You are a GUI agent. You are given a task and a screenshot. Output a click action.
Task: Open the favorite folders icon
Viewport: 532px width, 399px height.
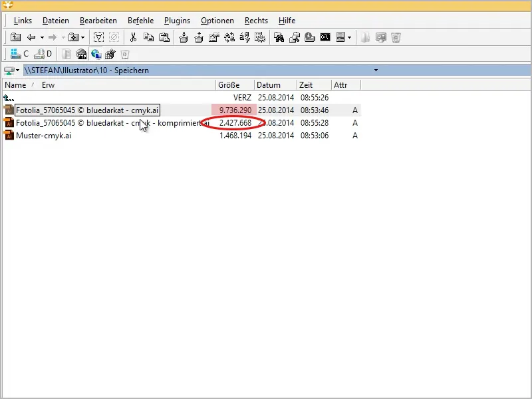point(74,37)
